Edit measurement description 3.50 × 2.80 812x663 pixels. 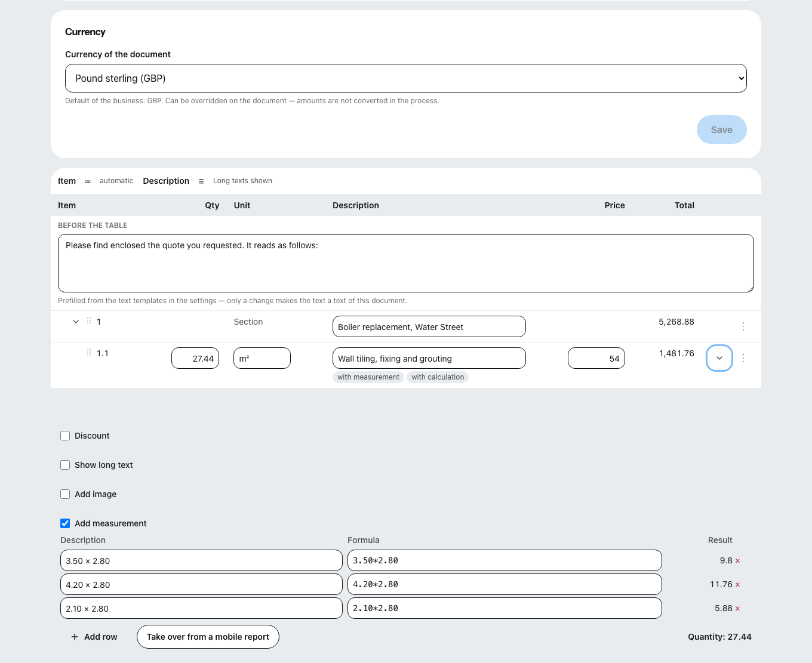(201, 560)
